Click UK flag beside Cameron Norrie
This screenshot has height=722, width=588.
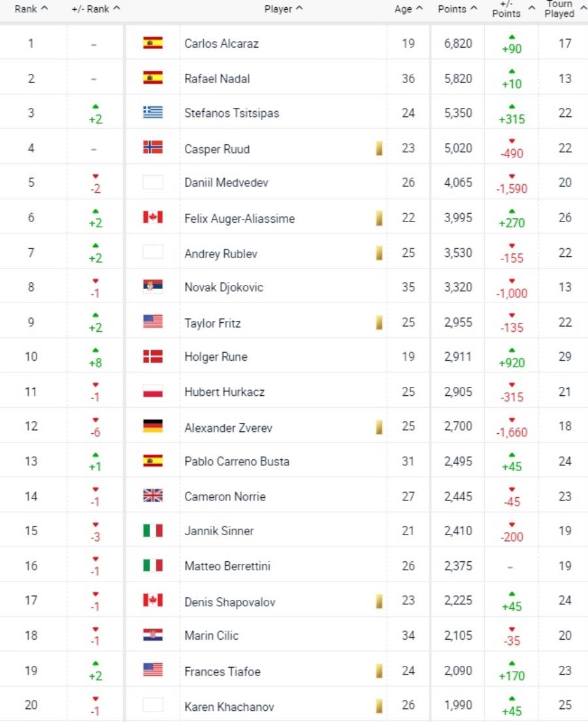click(x=153, y=495)
